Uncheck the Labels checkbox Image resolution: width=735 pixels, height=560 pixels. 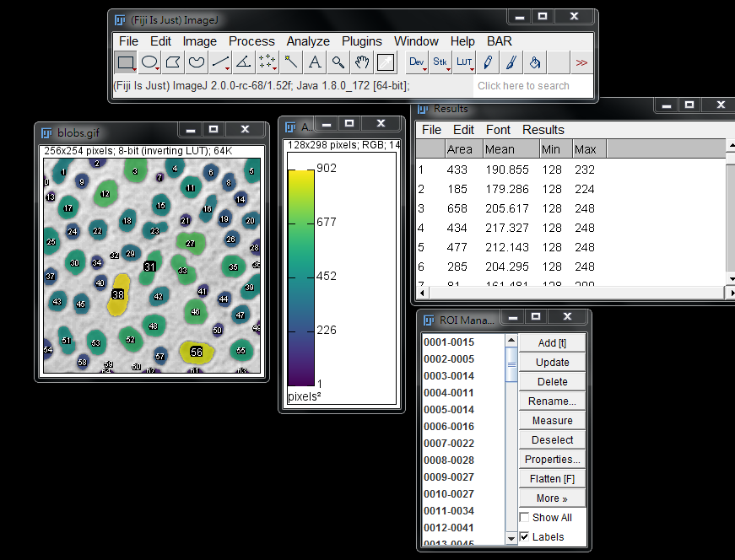[525, 537]
